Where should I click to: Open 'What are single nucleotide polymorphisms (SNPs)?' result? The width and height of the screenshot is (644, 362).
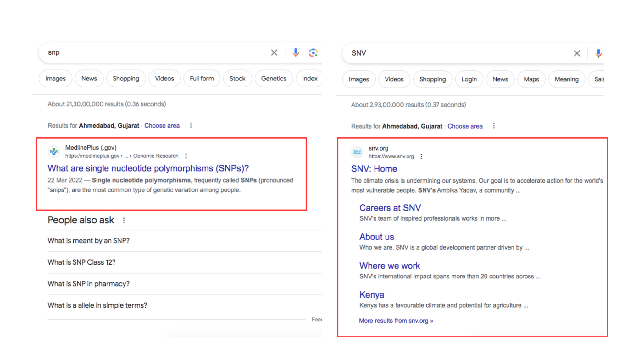[x=148, y=168]
